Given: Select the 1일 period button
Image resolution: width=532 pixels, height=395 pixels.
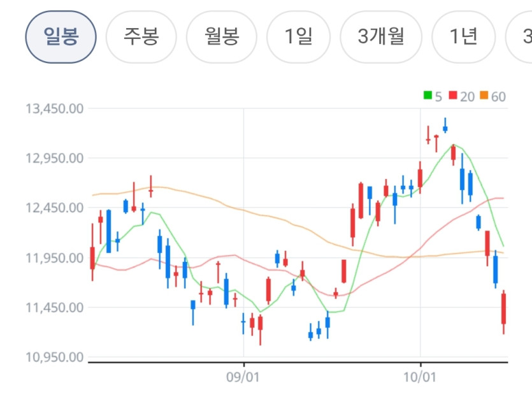Looking at the screenshot, I should (299, 37).
